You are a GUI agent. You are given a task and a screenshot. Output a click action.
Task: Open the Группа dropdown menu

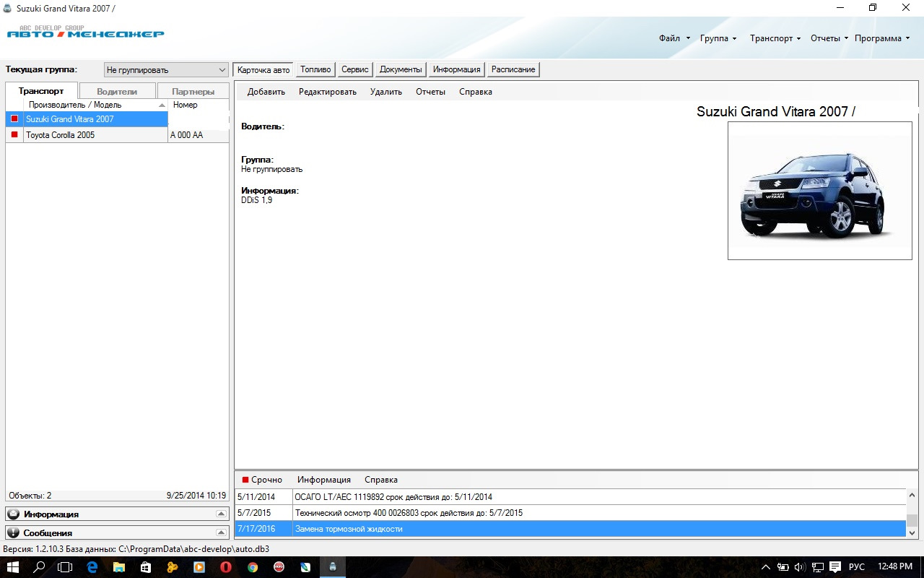pos(718,38)
